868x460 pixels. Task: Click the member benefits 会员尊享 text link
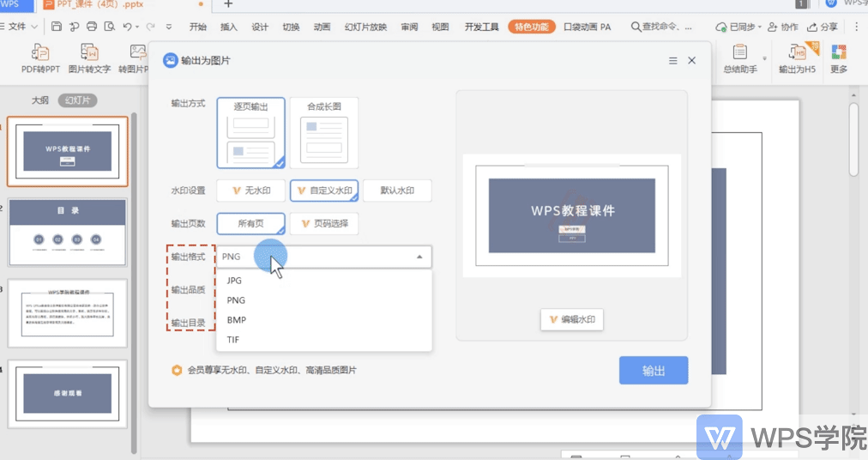tap(272, 370)
